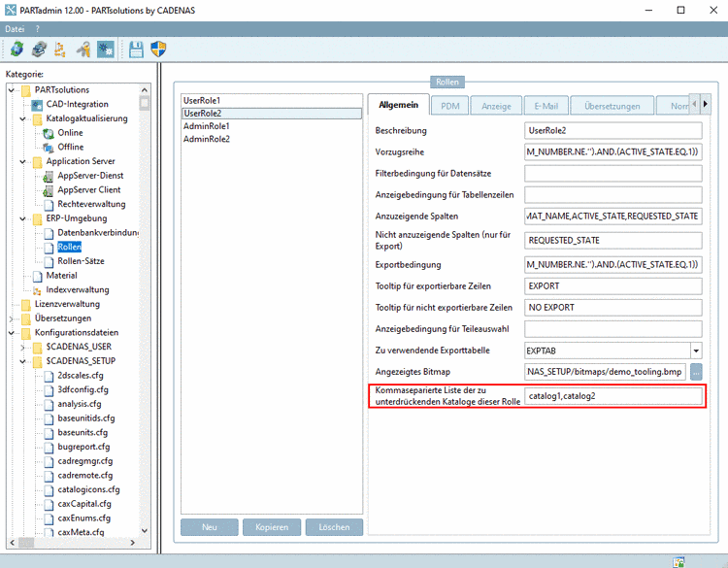Image resolution: width=728 pixels, height=568 pixels.
Task: Click tree scrollbar down arrow
Action: tap(145, 530)
